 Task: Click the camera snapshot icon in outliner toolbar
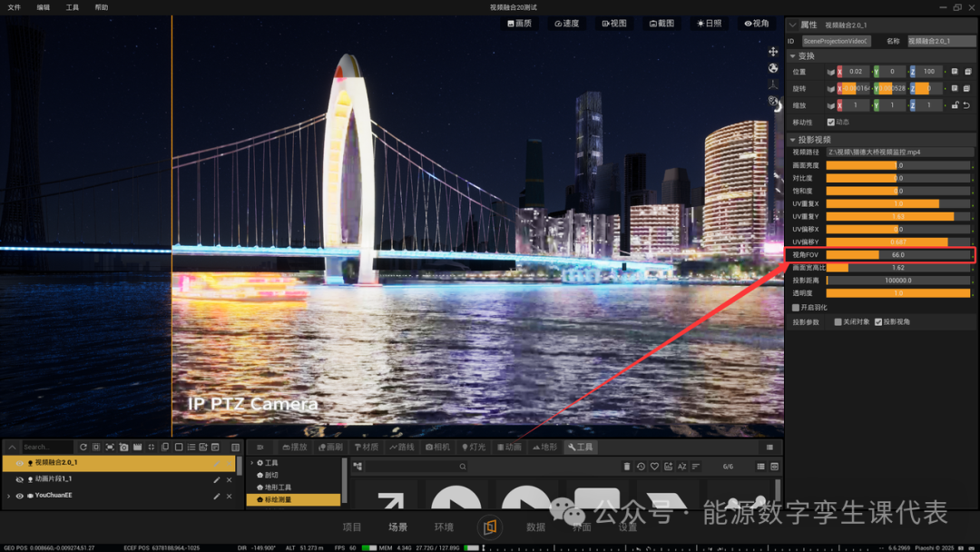[x=123, y=447]
